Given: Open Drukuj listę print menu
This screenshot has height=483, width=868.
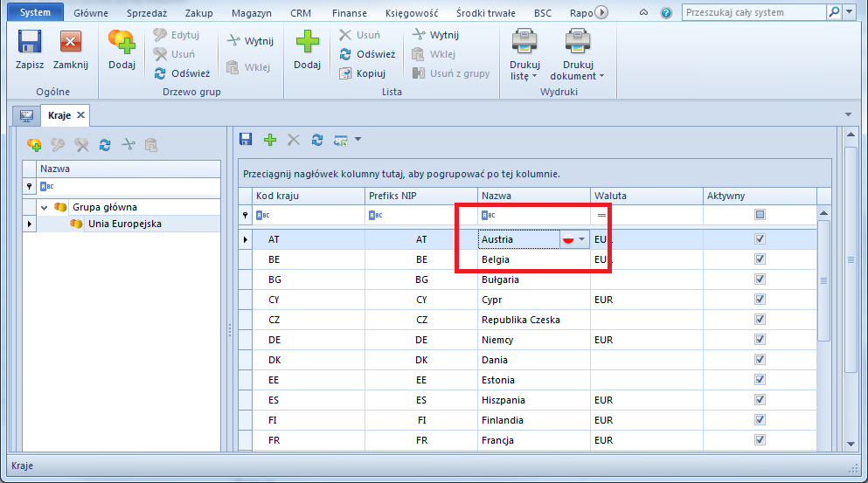Looking at the screenshot, I should coord(524,55).
